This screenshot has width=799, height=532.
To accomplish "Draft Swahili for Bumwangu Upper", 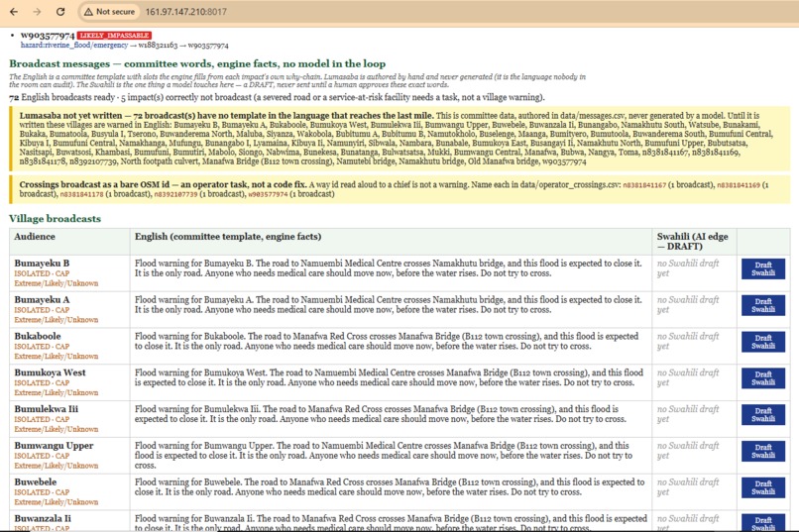I will 763,451.
